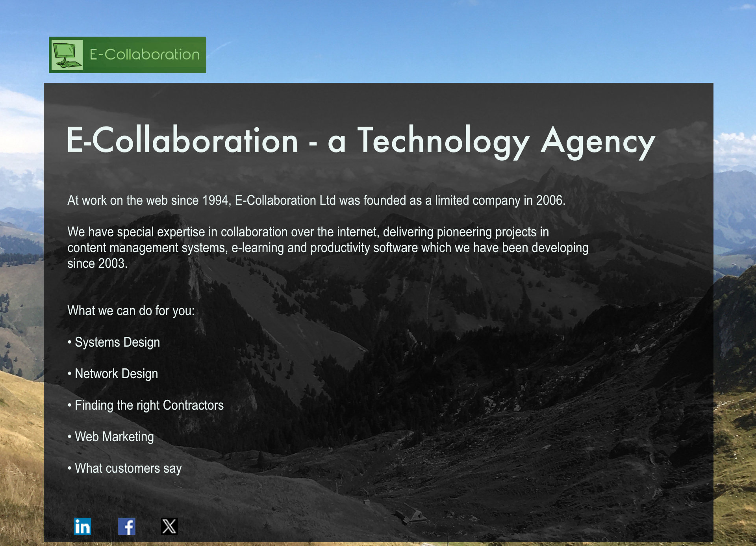Click the bullet before Web Marketing
The image size is (756, 546).
(70, 436)
